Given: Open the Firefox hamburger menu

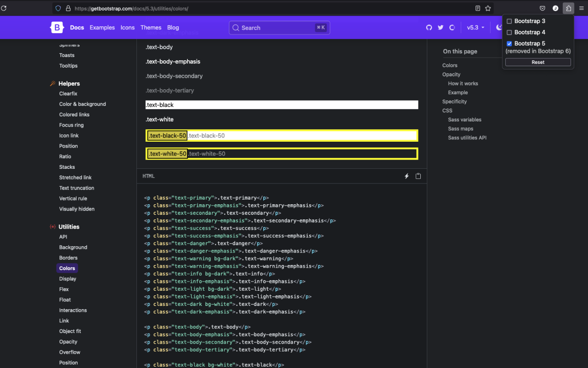Looking at the screenshot, I should pyautogui.click(x=581, y=8).
